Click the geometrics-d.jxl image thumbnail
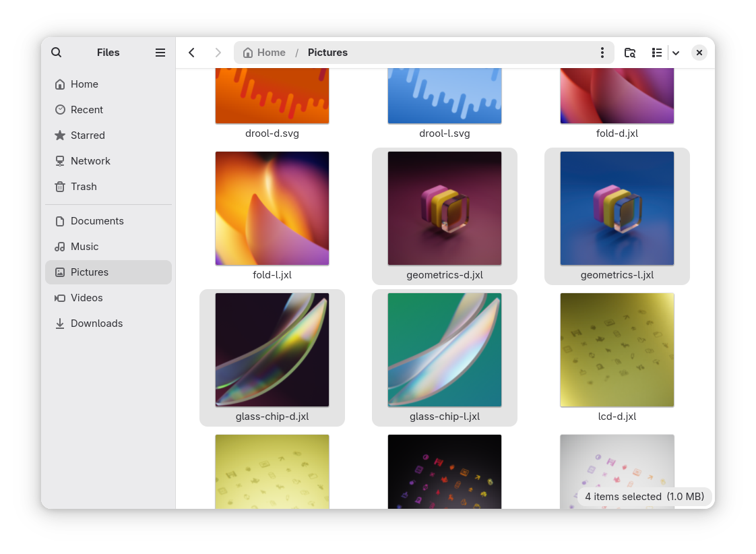The width and height of the screenshot is (756, 554). (x=445, y=208)
